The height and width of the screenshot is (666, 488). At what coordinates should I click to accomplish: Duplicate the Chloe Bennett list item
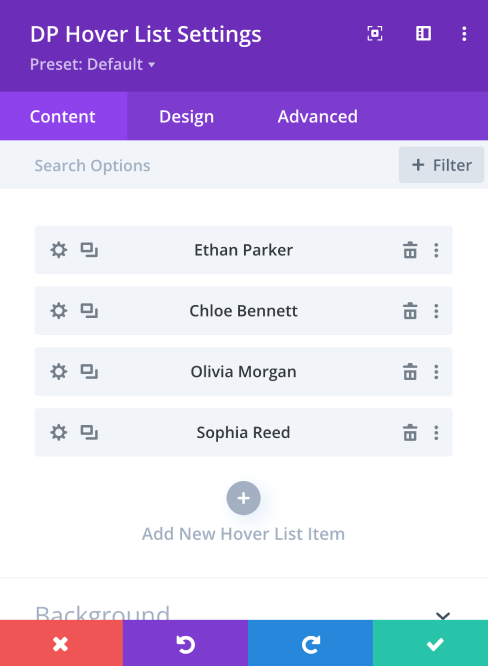(89, 311)
